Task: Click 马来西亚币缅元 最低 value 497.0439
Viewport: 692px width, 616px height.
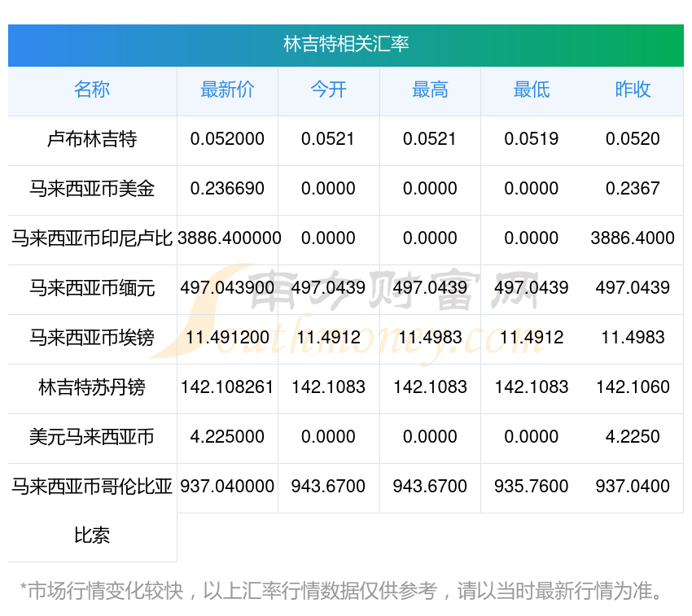Action: 532,288
